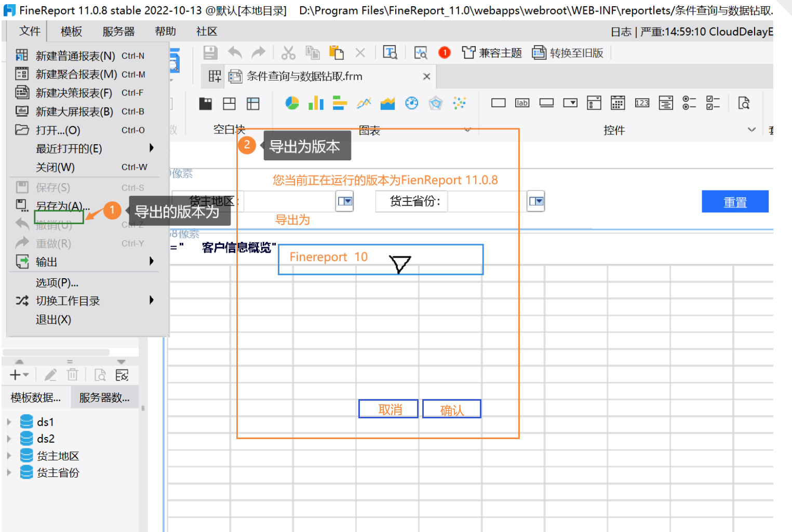Click the dataset preview icon in panel
The width and height of the screenshot is (792, 532).
click(x=100, y=375)
